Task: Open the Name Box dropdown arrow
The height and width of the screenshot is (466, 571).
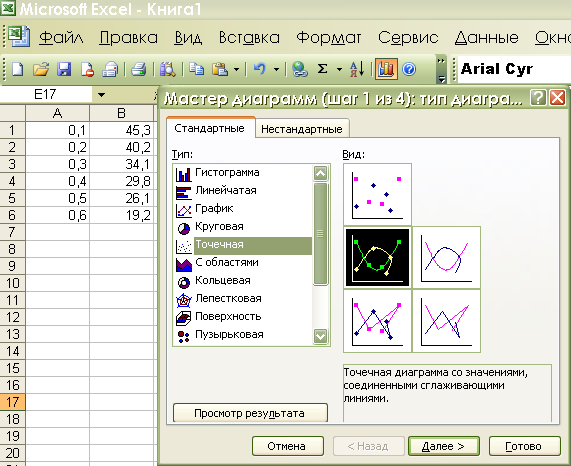Action: coord(101,95)
